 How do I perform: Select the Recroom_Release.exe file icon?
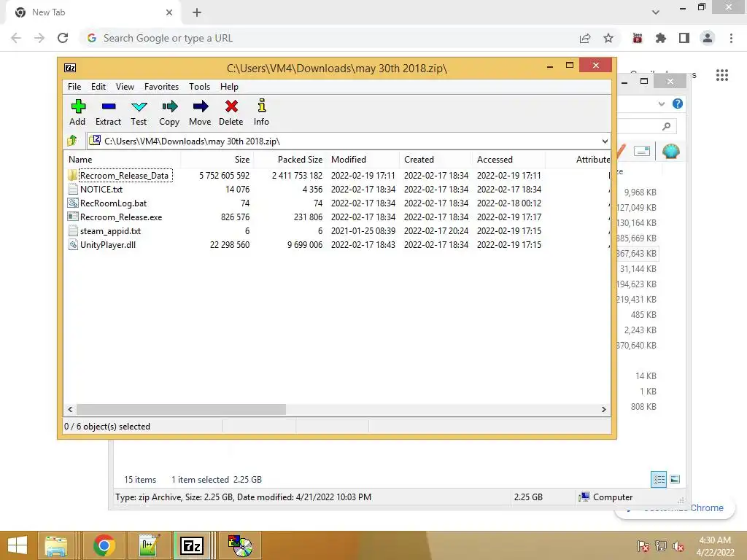73,217
